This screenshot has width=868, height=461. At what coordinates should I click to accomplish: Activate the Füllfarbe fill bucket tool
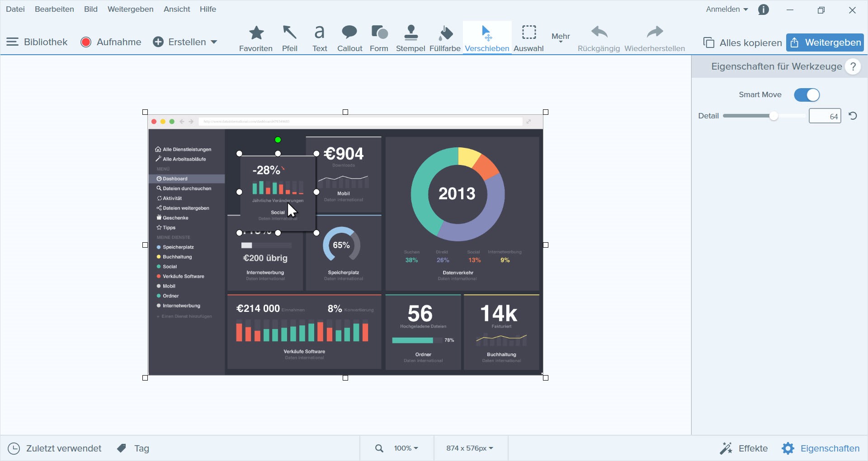445,38
